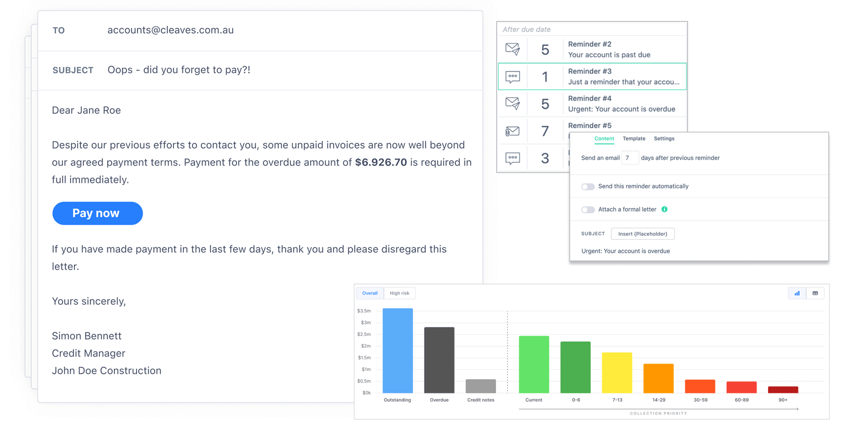
Task: Click the green info icon beside formal letter
Action: click(x=665, y=209)
